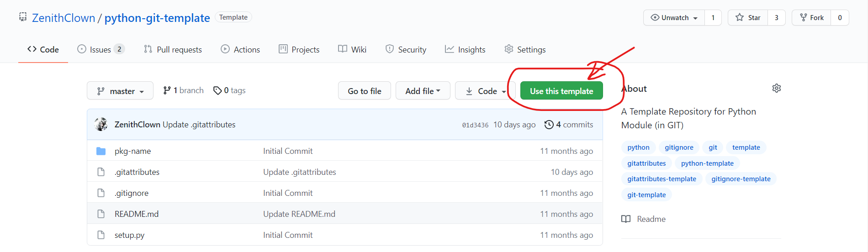Click the watchers count 1
Screen dimensions: 868x252
point(713,18)
